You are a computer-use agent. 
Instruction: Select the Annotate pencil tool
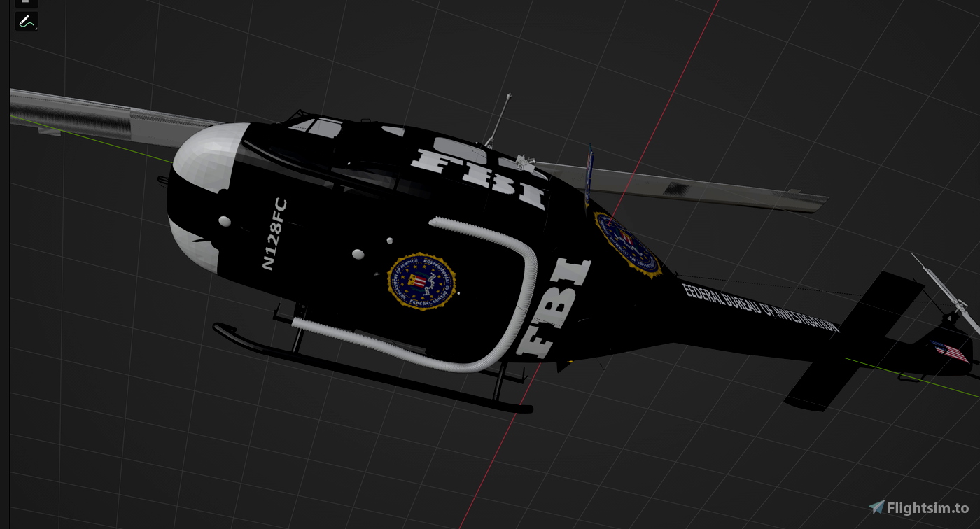tap(27, 22)
